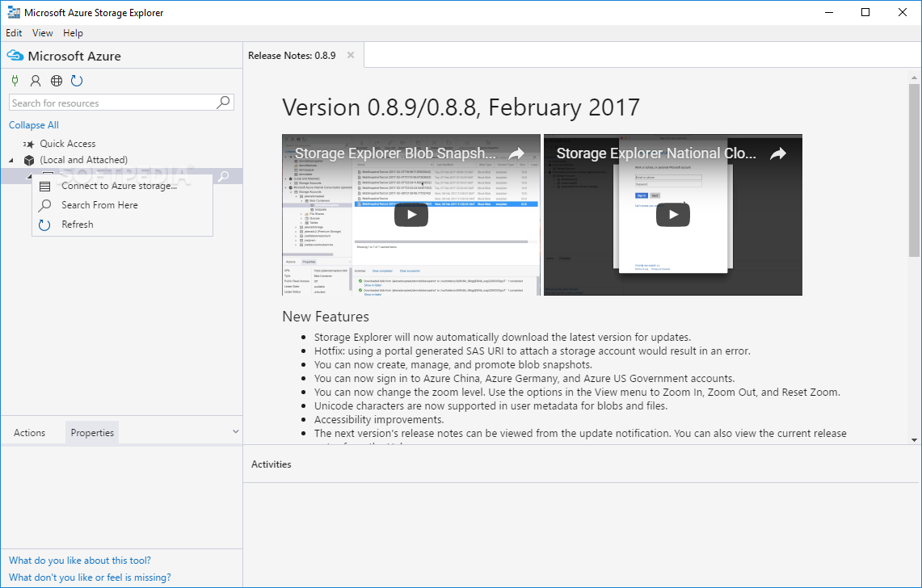Open "What don't you like or feel is missing?"
Image resolution: width=922 pixels, height=588 pixels.
click(90, 578)
